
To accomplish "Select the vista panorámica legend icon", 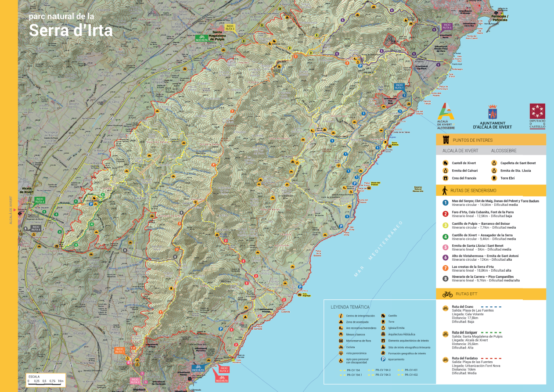I will (x=341, y=353).
